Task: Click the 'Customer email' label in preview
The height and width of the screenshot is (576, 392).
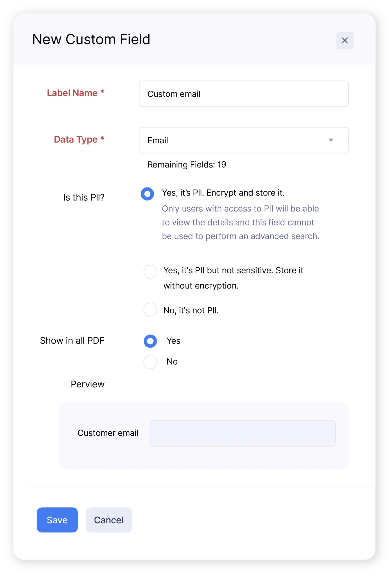Action: pyautogui.click(x=108, y=433)
